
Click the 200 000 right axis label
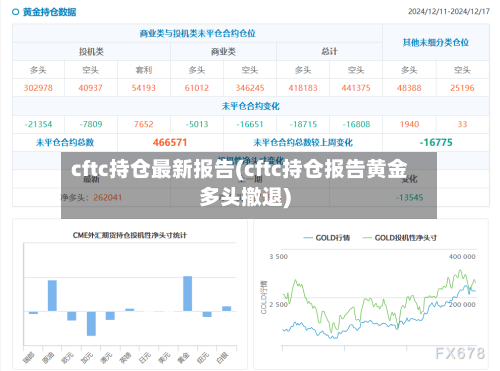coord(462,305)
